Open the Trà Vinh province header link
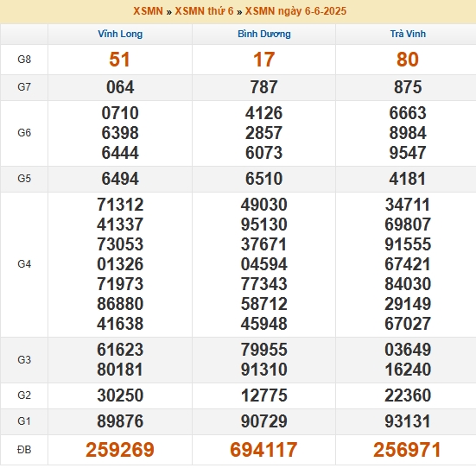The width and height of the screenshot is (476, 468). tap(408, 34)
